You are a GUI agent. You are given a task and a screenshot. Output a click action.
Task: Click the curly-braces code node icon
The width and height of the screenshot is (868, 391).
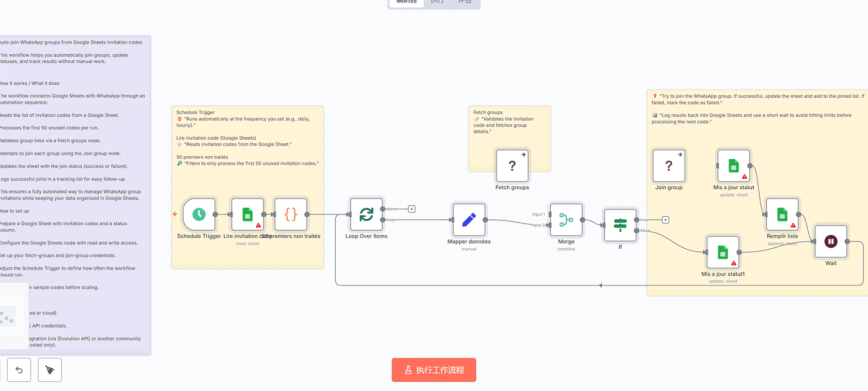[291, 214]
